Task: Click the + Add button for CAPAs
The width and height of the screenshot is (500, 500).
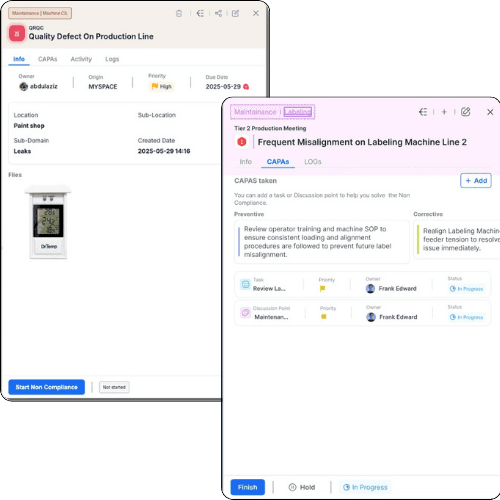Action: pos(476,181)
